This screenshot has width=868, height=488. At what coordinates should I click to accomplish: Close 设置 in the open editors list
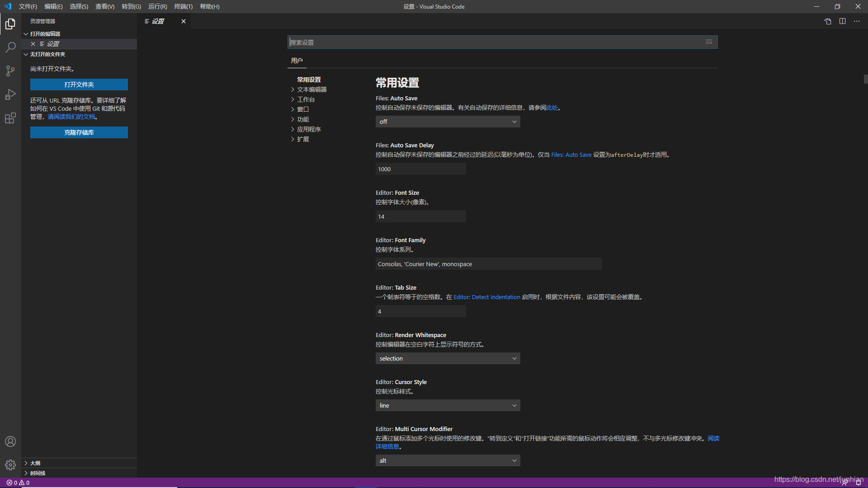(x=33, y=44)
